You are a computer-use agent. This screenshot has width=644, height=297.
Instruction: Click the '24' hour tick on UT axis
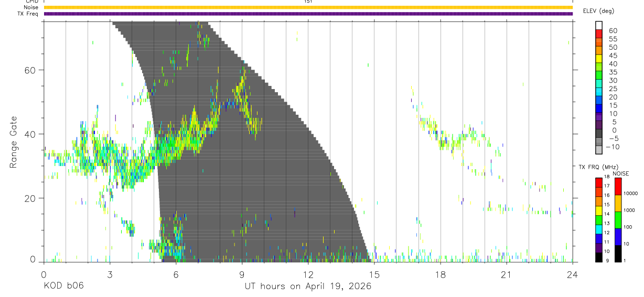573,274
